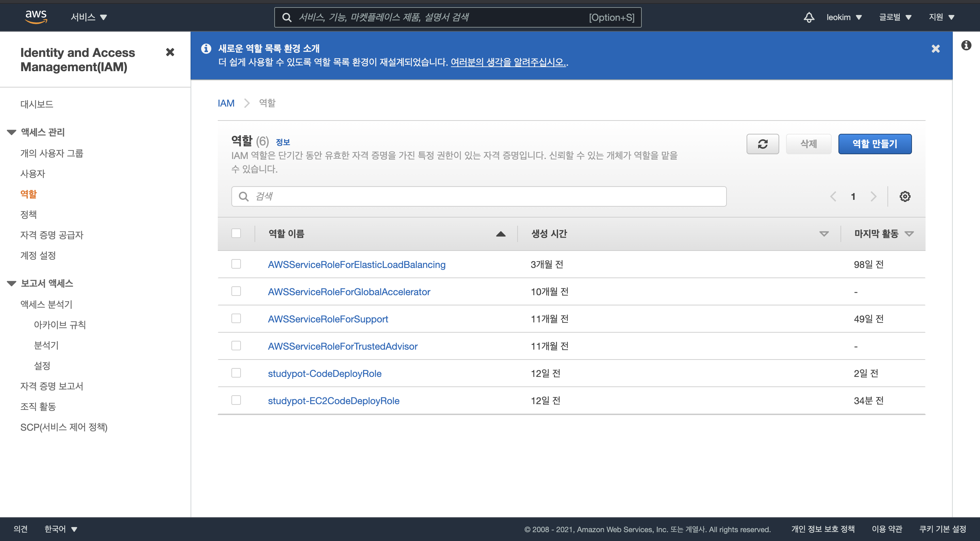Click the top AWS services search box
The width and height of the screenshot is (980, 541).
tap(458, 17)
